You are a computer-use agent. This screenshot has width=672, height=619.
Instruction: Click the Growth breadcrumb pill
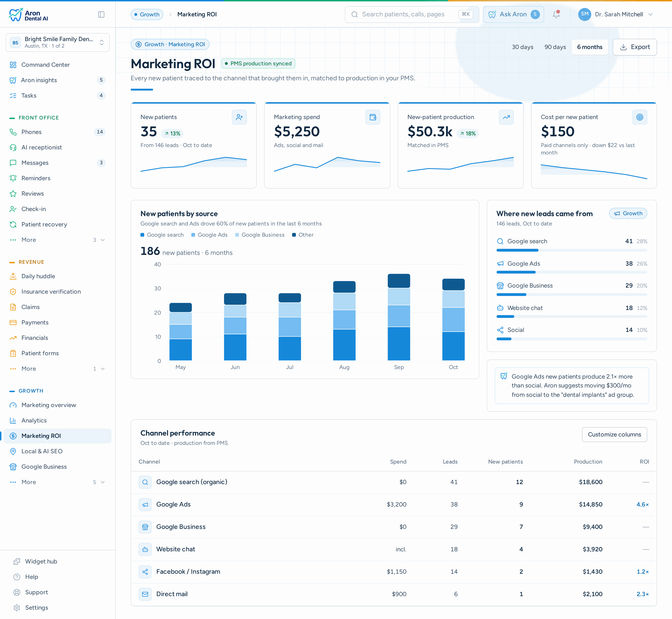coord(147,14)
